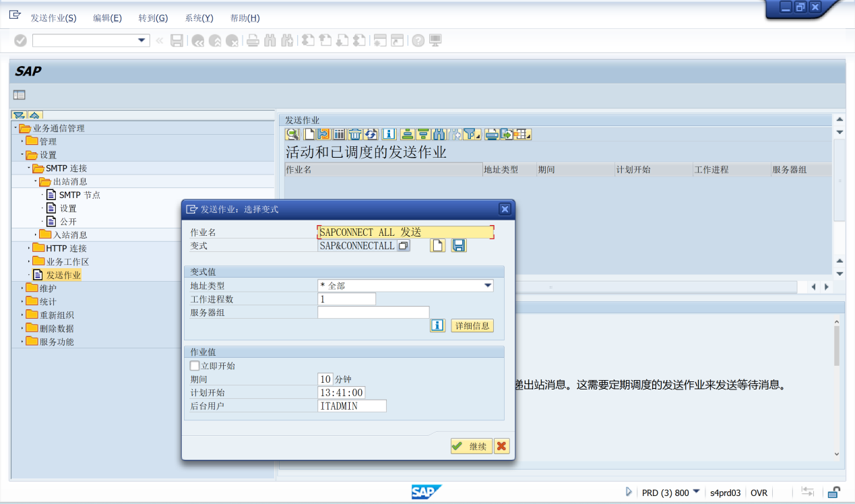Viewport: 855px width, 504px height.
Task: Select the 业务工作区 tree folder
Action: 67,261
